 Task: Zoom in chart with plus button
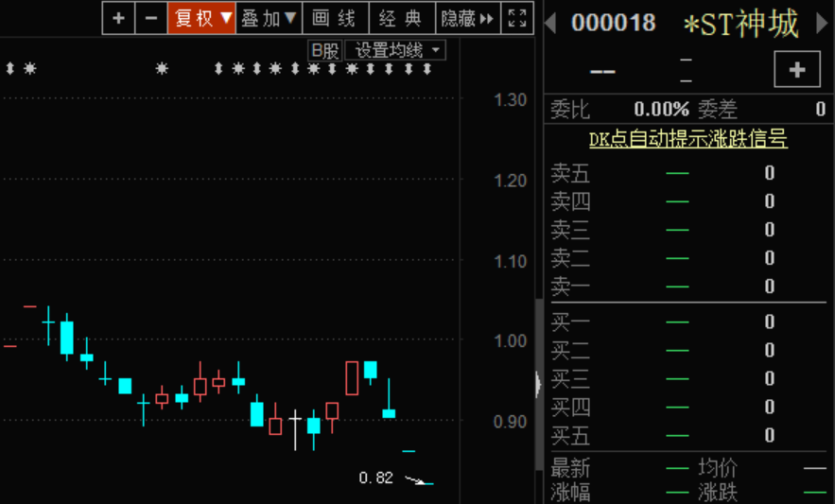[x=119, y=19]
